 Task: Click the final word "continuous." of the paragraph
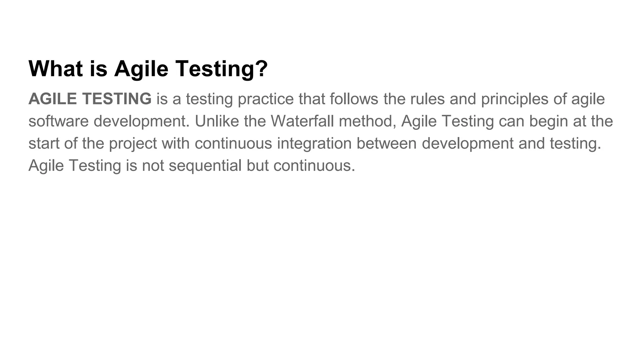(314, 165)
